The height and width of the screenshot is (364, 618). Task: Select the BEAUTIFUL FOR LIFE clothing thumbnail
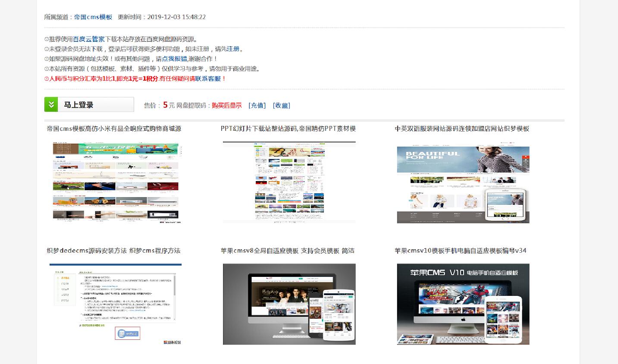click(x=463, y=185)
